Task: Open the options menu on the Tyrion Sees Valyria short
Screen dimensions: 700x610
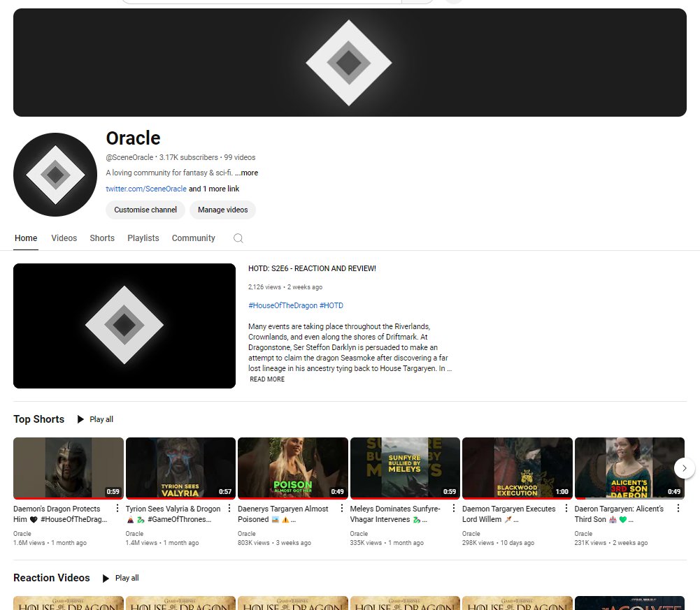Action: click(229, 508)
